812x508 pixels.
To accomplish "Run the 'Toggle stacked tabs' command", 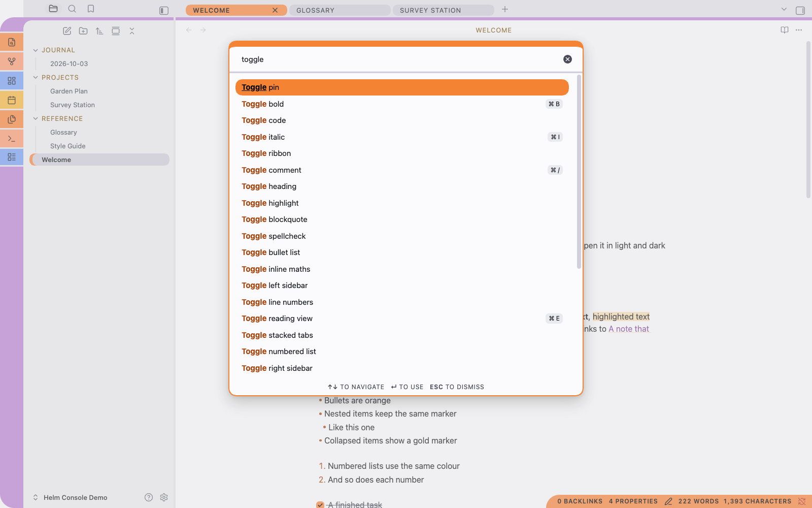I will [402, 335].
